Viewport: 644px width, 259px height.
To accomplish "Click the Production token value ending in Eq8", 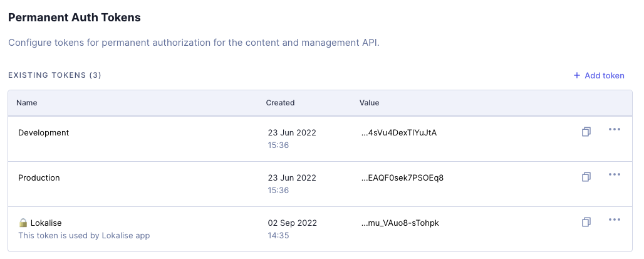I will (x=403, y=178).
